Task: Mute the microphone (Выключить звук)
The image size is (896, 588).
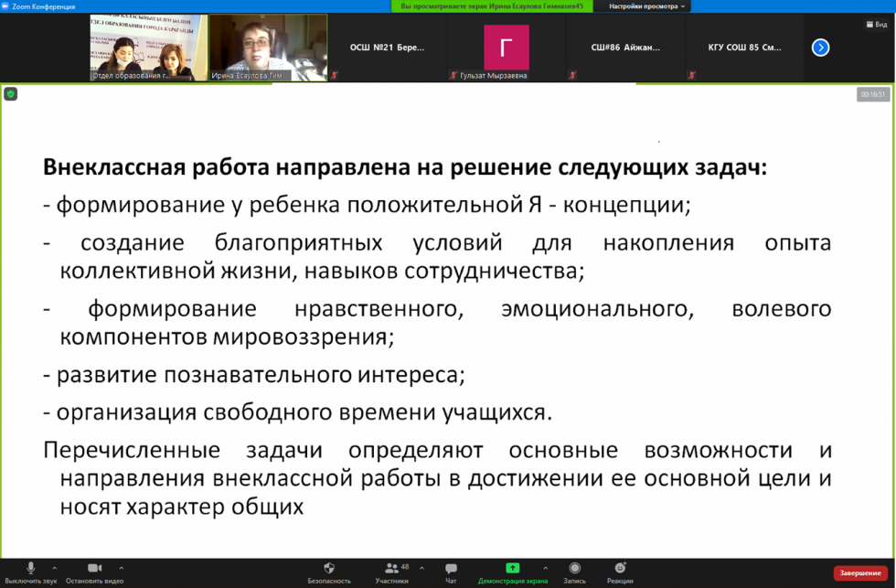Action: point(30,569)
